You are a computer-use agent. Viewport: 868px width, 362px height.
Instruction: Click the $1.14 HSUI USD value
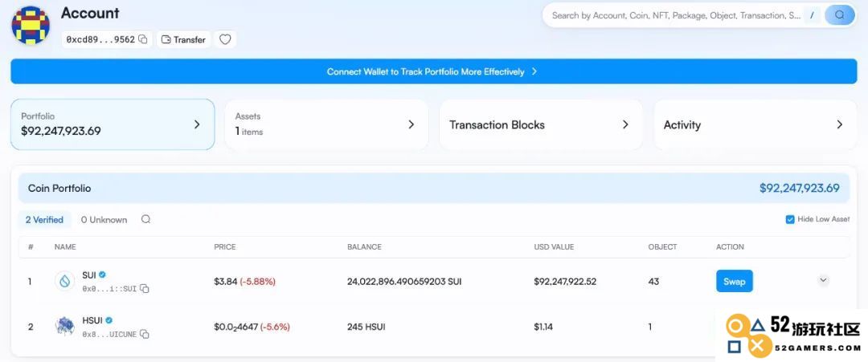coord(543,327)
